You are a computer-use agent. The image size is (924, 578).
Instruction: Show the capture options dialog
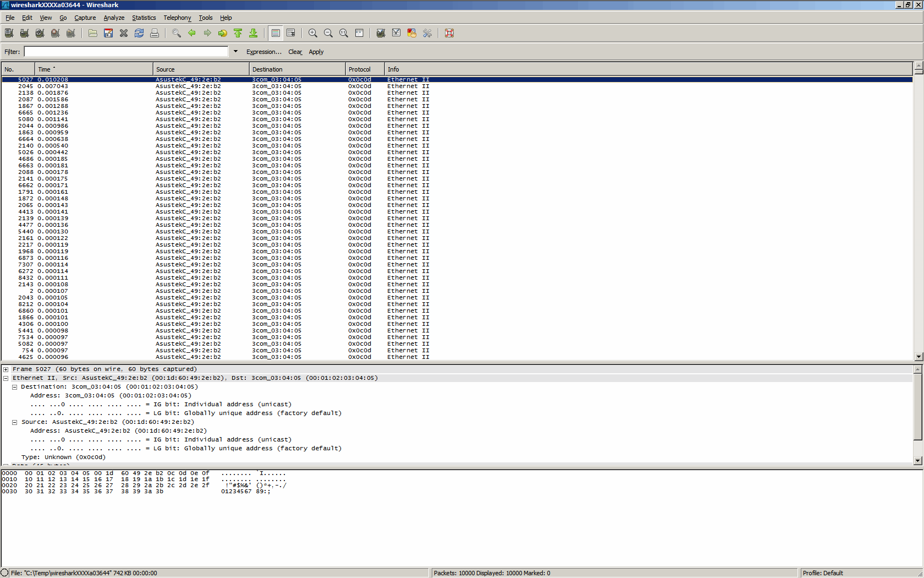pos(24,33)
